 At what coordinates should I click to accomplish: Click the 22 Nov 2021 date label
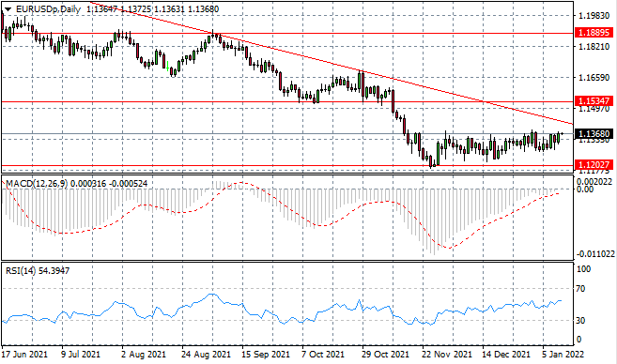click(447, 355)
